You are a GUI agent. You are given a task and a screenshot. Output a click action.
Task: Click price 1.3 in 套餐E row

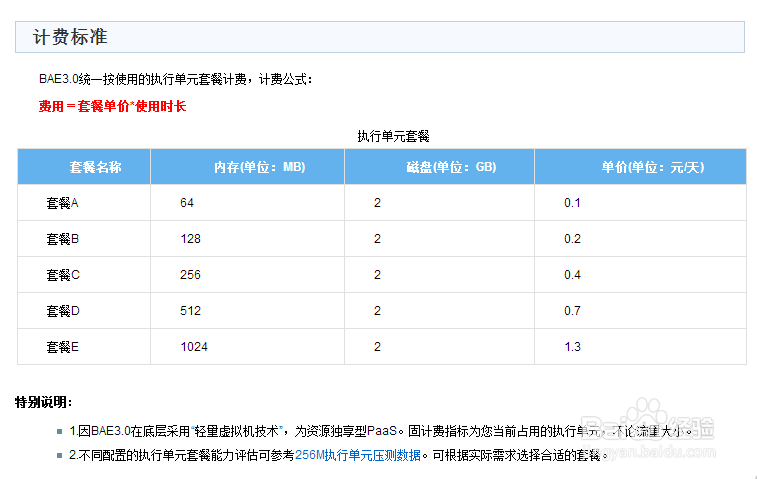coord(572,347)
